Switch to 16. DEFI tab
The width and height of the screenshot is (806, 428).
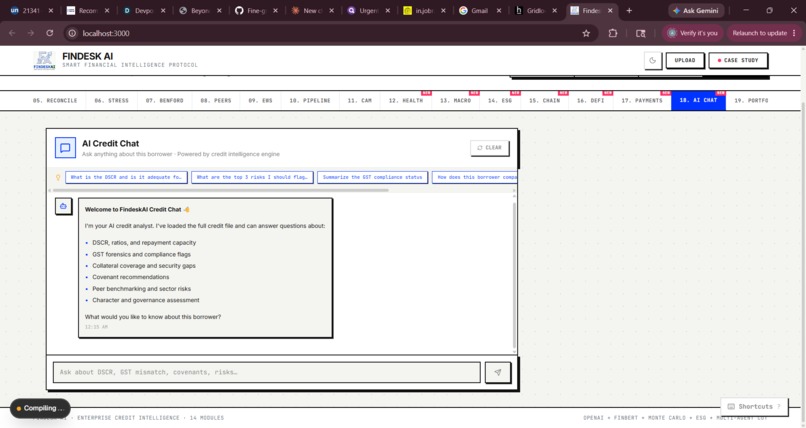point(591,101)
